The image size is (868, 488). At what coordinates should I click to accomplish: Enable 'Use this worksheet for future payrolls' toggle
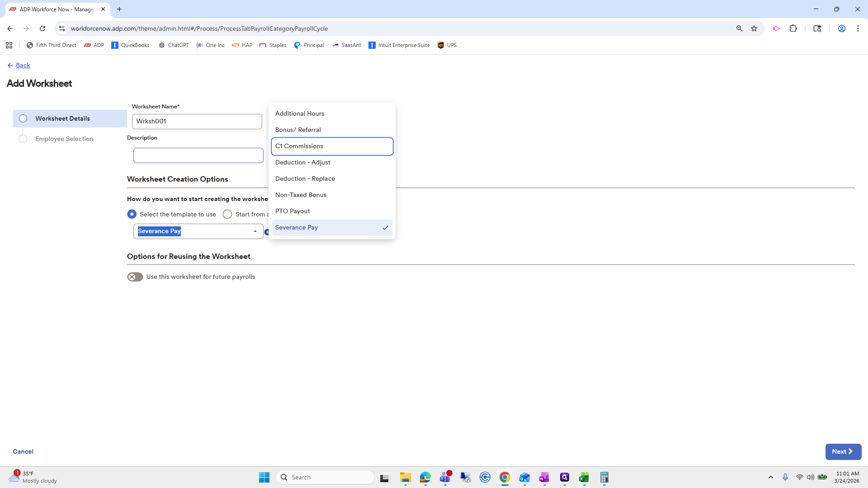pos(135,277)
